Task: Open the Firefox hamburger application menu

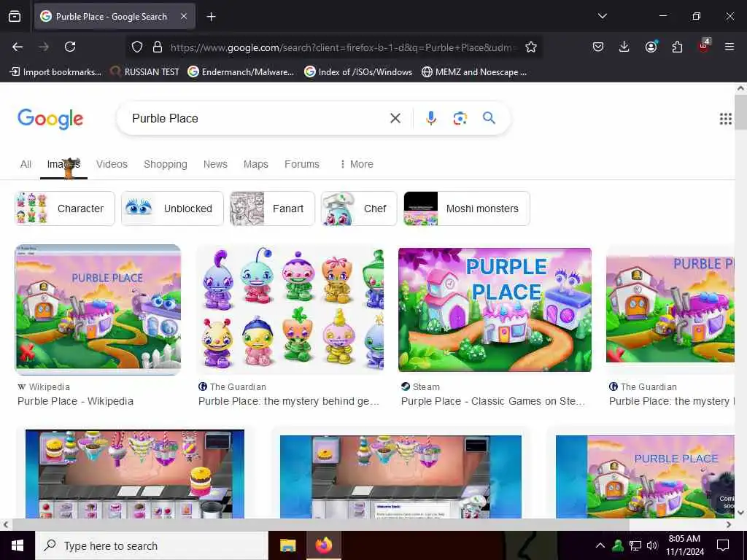Action: pyautogui.click(x=729, y=47)
